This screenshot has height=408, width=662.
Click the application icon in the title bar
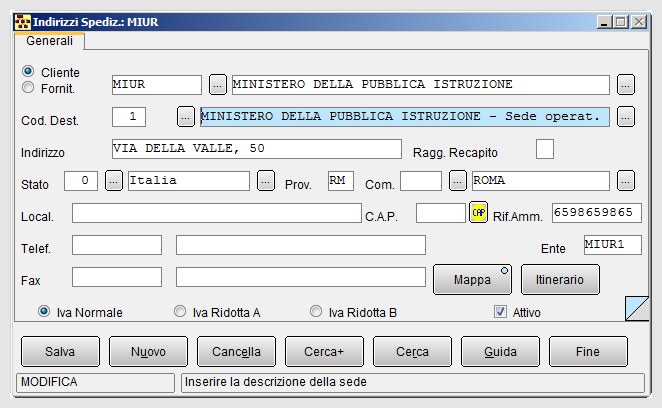tap(22, 22)
